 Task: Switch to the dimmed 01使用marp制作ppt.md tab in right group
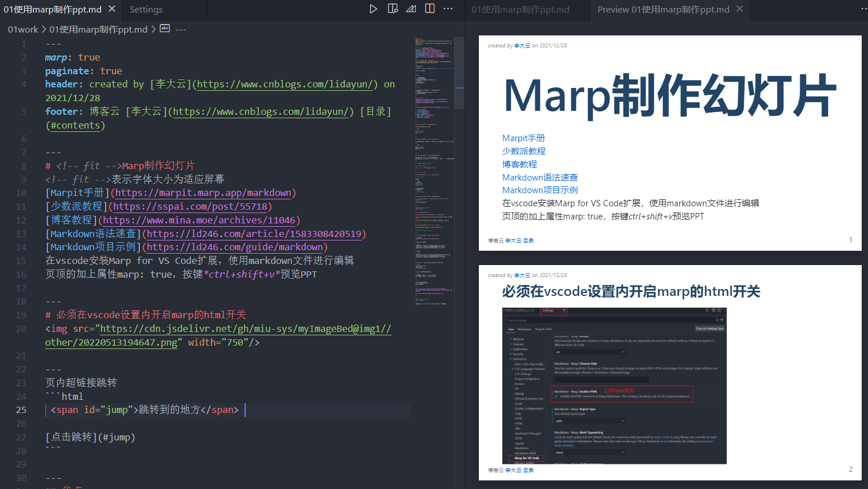521,10
